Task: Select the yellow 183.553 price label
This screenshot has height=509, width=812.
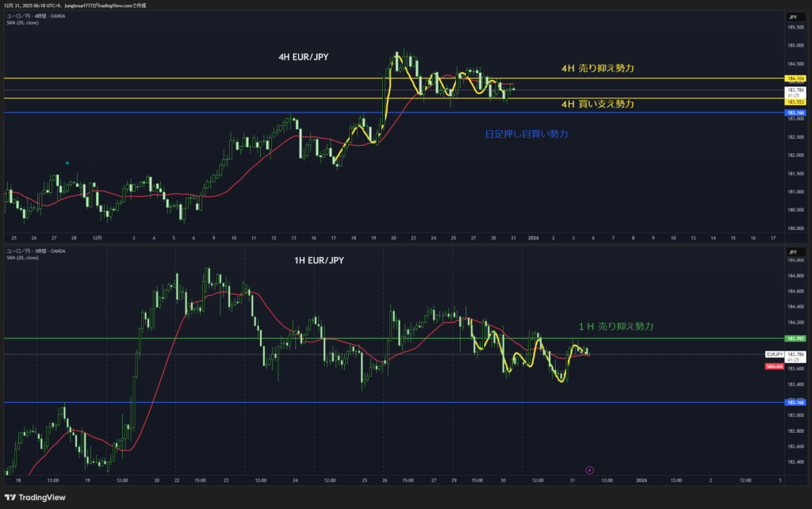Action: coord(795,101)
